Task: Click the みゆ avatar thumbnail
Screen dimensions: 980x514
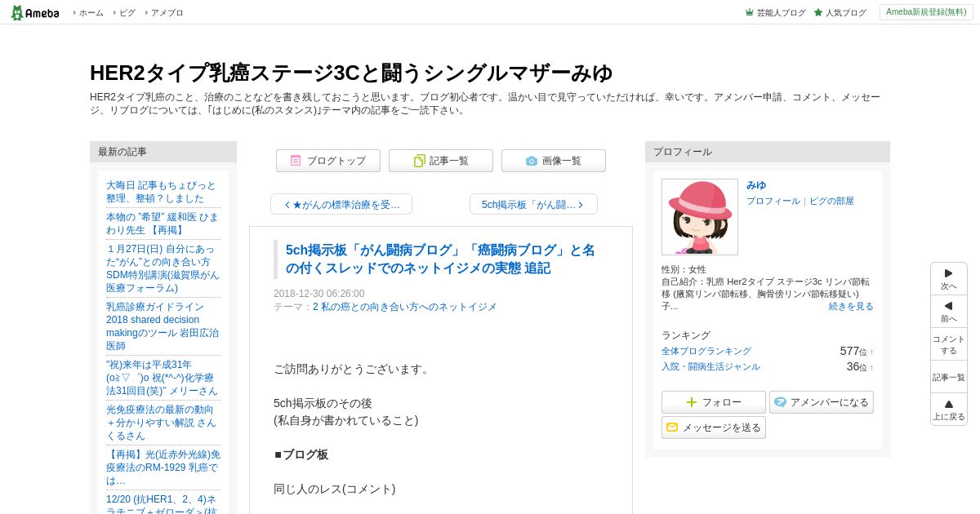Action: coord(700,217)
